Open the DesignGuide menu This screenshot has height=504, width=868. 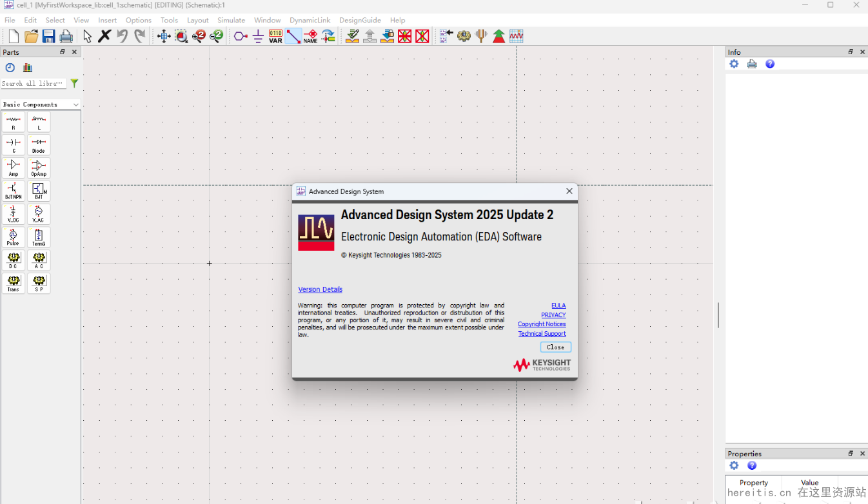coord(360,20)
